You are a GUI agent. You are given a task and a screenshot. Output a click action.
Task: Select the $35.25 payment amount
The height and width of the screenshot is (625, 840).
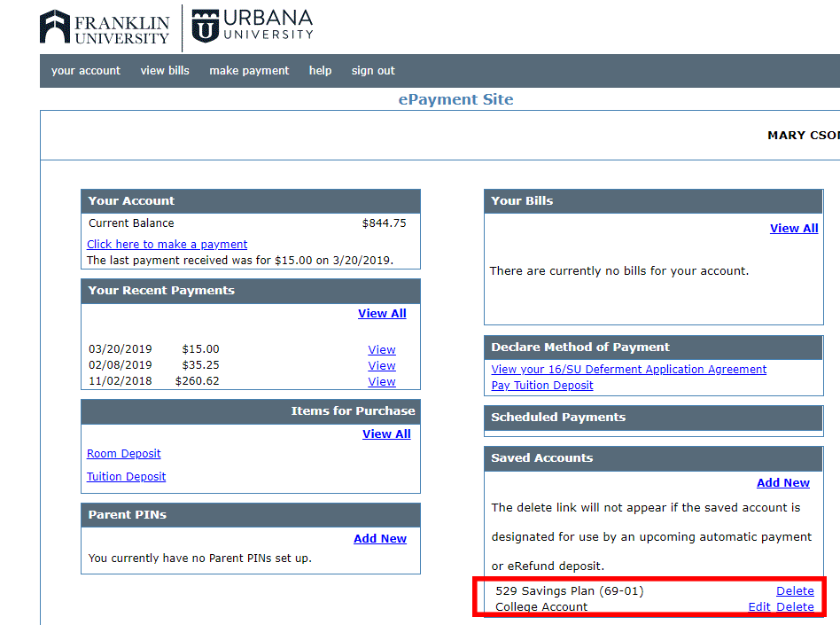[x=200, y=365]
